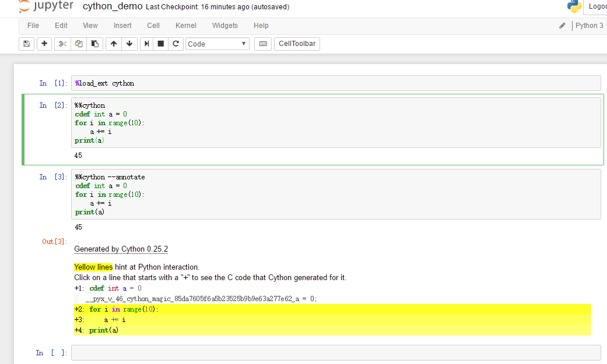Run the cell with the run icon
This screenshot has width=607, height=364.
pos(146,44)
